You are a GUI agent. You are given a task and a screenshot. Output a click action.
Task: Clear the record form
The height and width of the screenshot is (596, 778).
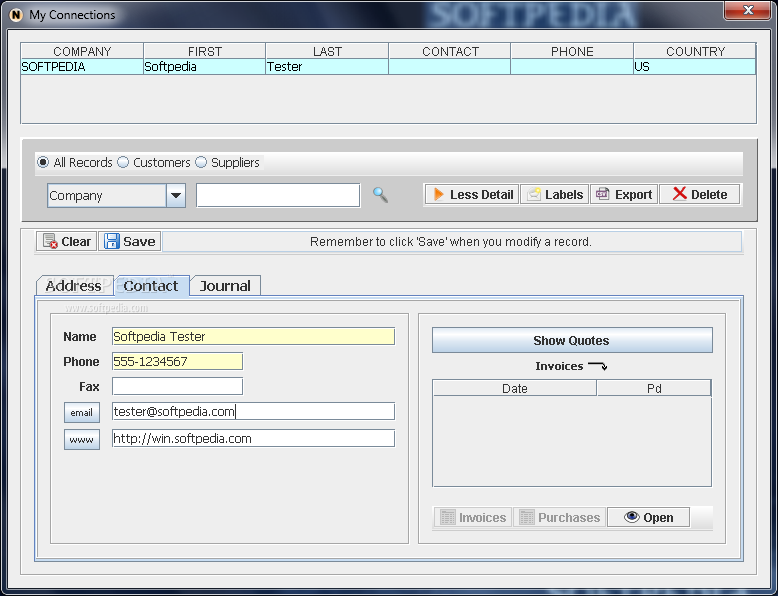[66, 242]
